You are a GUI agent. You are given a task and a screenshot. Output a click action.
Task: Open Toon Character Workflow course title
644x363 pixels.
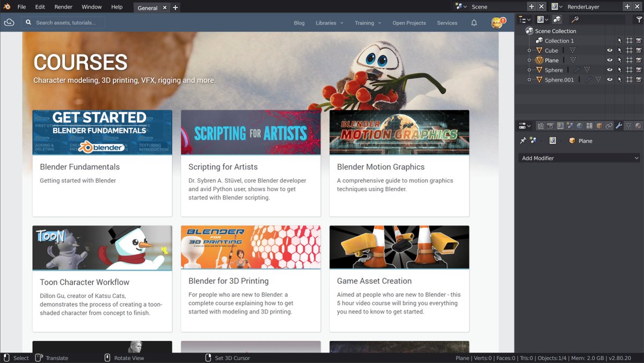(85, 282)
